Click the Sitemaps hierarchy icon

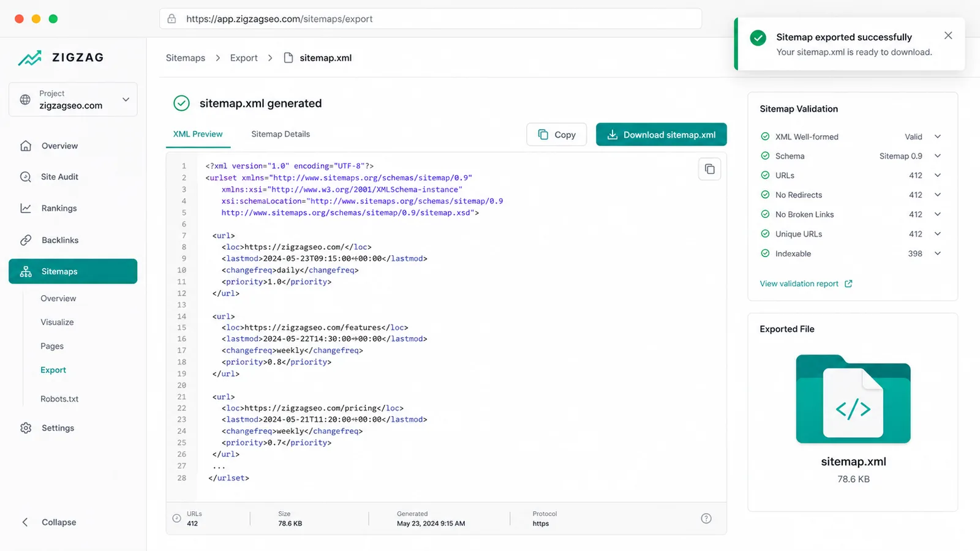pyautogui.click(x=26, y=272)
